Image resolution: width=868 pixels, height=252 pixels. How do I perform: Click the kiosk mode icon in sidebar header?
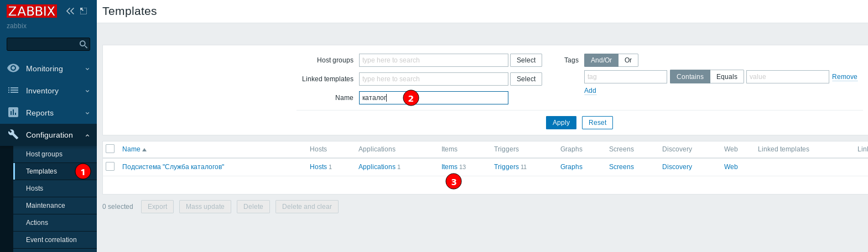coord(84,11)
